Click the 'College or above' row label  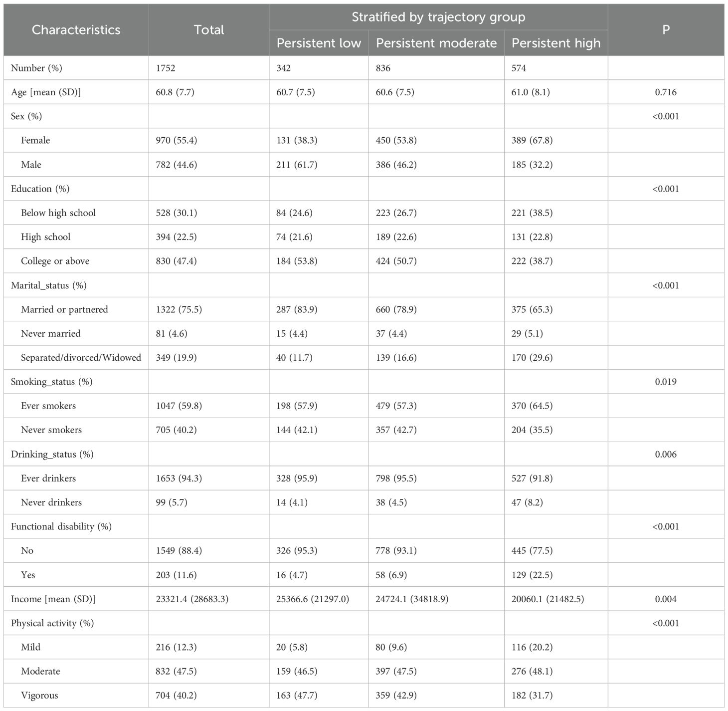pyautogui.click(x=55, y=261)
